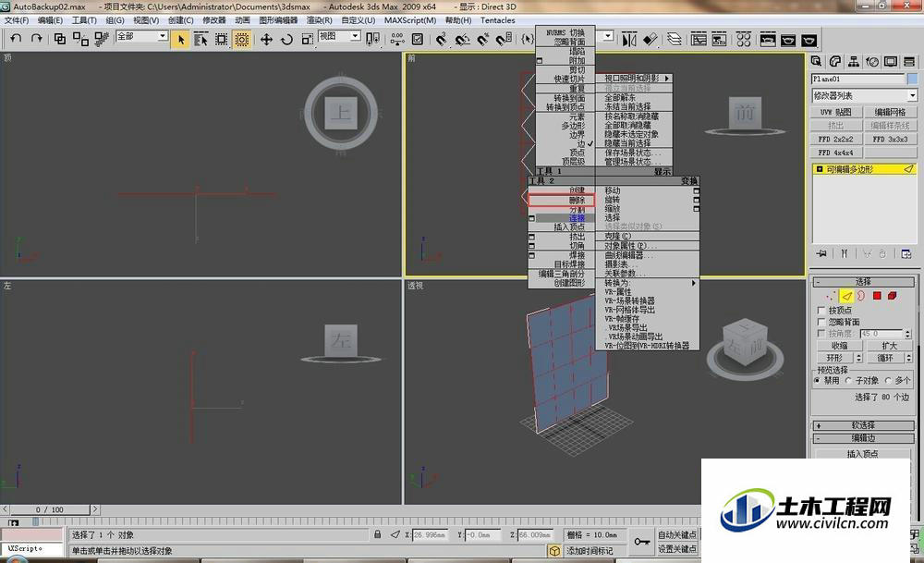Select the 多个 preview selection radio button

pyautogui.click(x=888, y=381)
